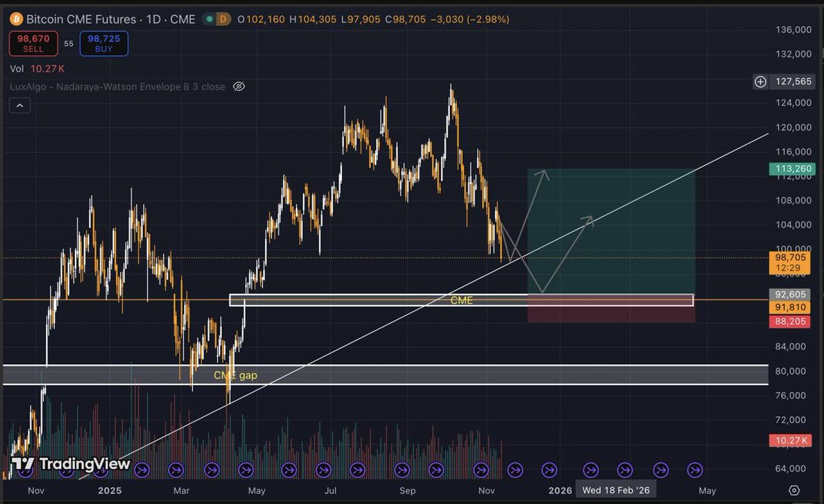Viewport: 824px width, 504px height.
Task: Open the LuxAlgo Nadaraya-Watson Envelope indicator legend
Action: point(117,87)
